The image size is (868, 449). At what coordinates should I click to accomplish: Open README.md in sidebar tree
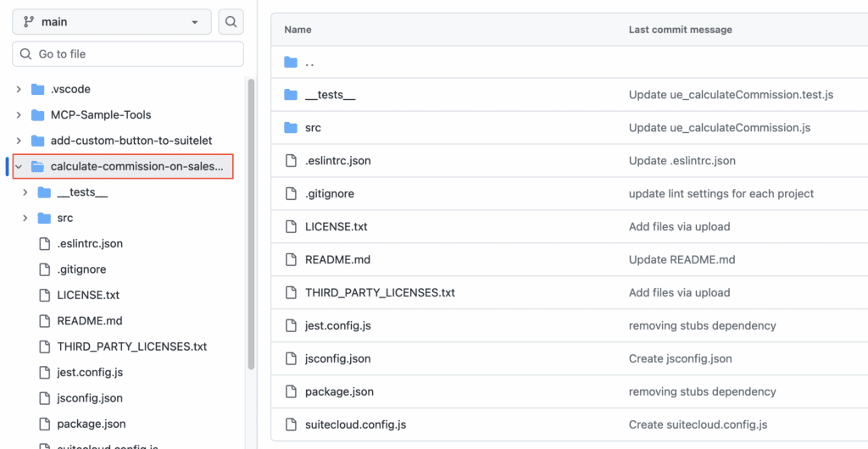tap(90, 321)
